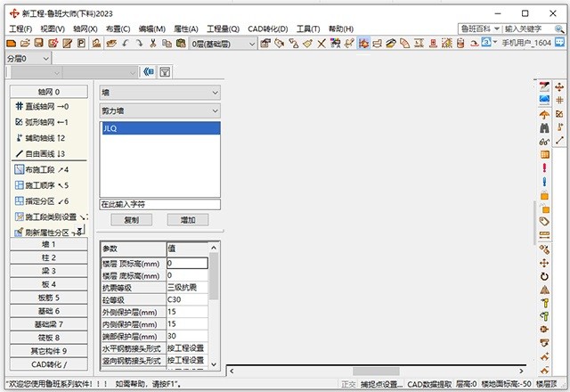Toggle 正交 orthogonal mode in status bar
Screen dimensions: 570x392
pos(348,384)
